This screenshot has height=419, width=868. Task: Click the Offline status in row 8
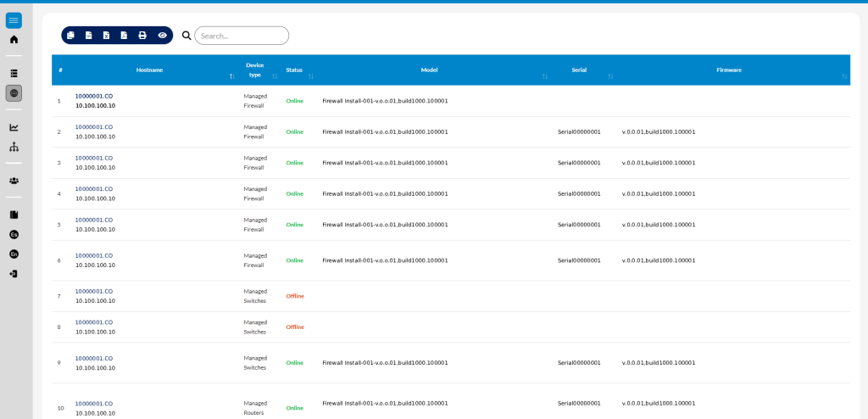tap(295, 327)
